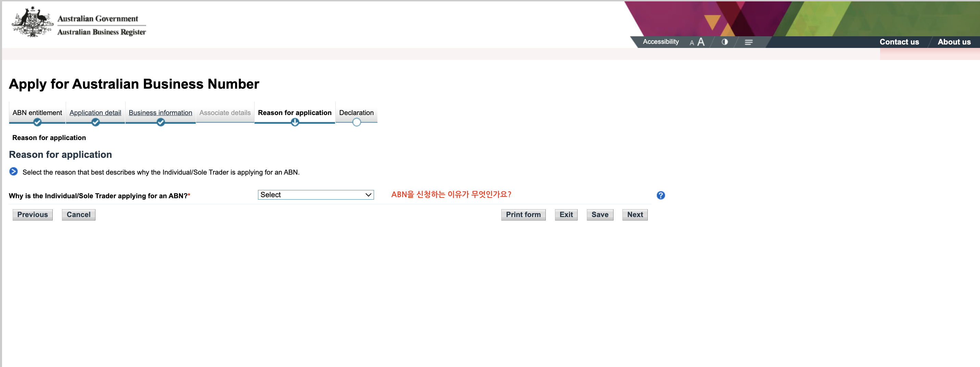The height and width of the screenshot is (367, 980).
Task: Click the 'Select the reason that best describes' instruction
Action: (161, 172)
